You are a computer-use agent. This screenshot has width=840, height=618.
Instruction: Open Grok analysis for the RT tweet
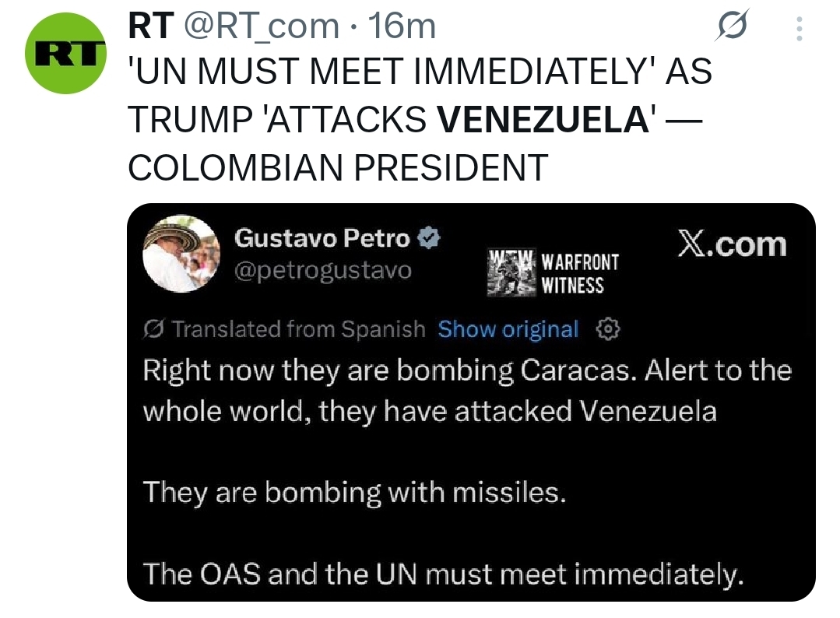[x=733, y=26]
